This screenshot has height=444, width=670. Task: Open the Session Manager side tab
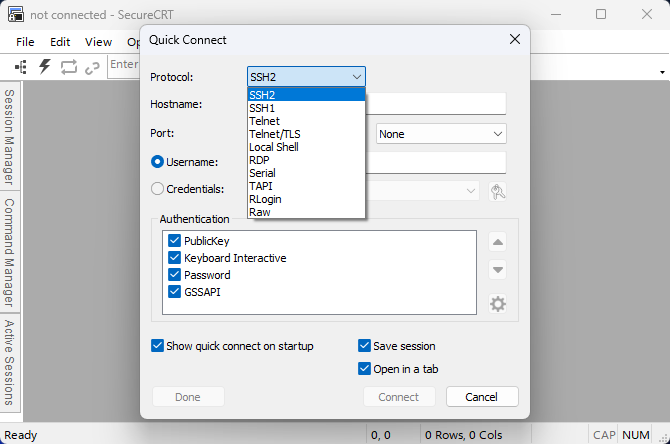[x=9, y=137]
